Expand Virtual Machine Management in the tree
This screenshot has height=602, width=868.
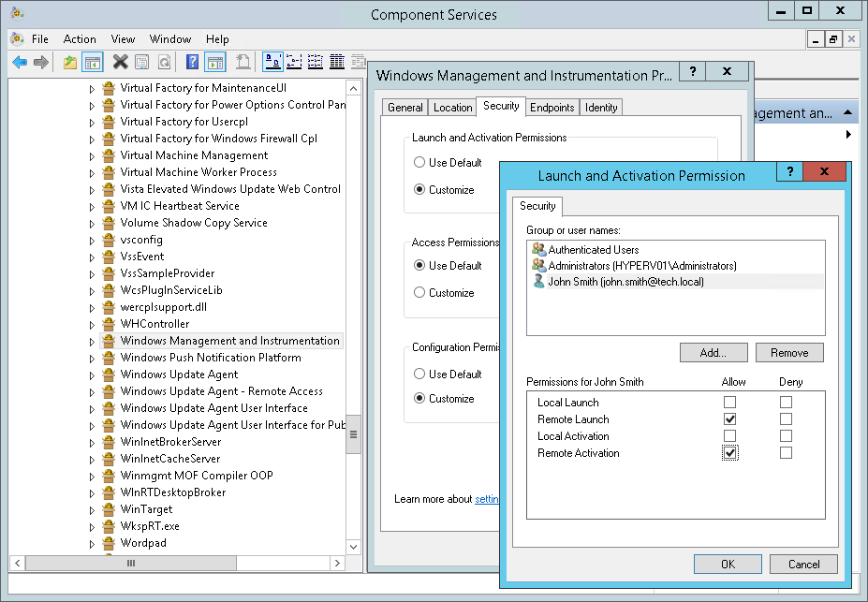[90, 154]
